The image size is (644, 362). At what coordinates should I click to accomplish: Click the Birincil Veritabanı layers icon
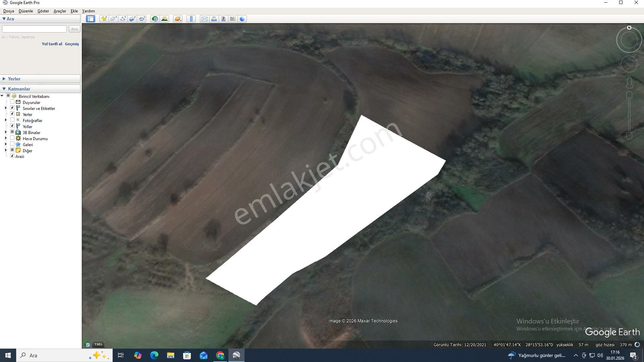pos(14,96)
